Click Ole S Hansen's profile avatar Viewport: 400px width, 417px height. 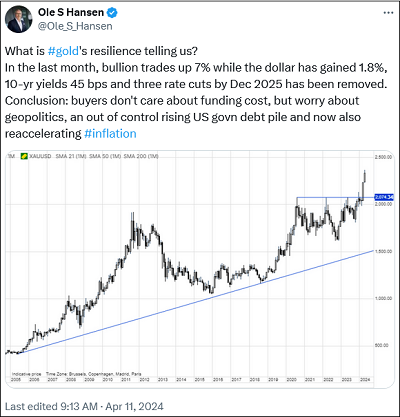point(19,19)
